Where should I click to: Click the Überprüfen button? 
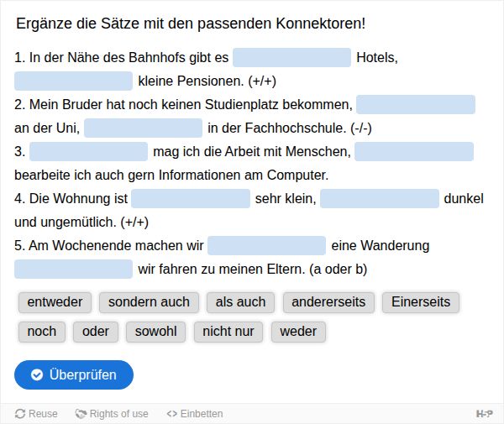pos(74,374)
